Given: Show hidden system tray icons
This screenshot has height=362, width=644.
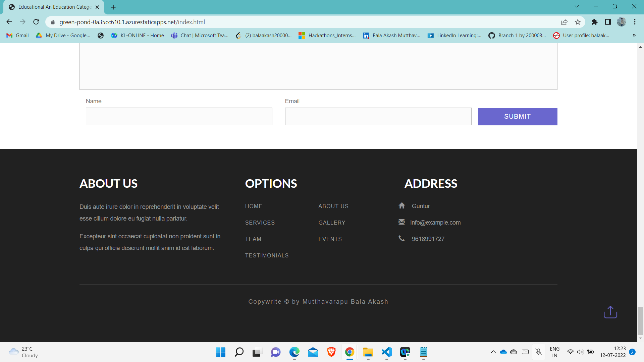Looking at the screenshot, I should point(493,352).
